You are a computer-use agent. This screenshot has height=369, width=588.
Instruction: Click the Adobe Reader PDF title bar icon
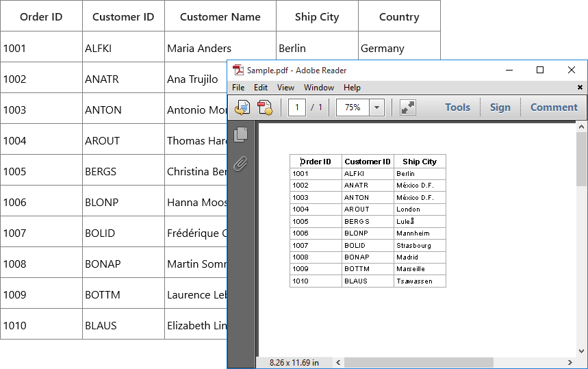point(238,70)
